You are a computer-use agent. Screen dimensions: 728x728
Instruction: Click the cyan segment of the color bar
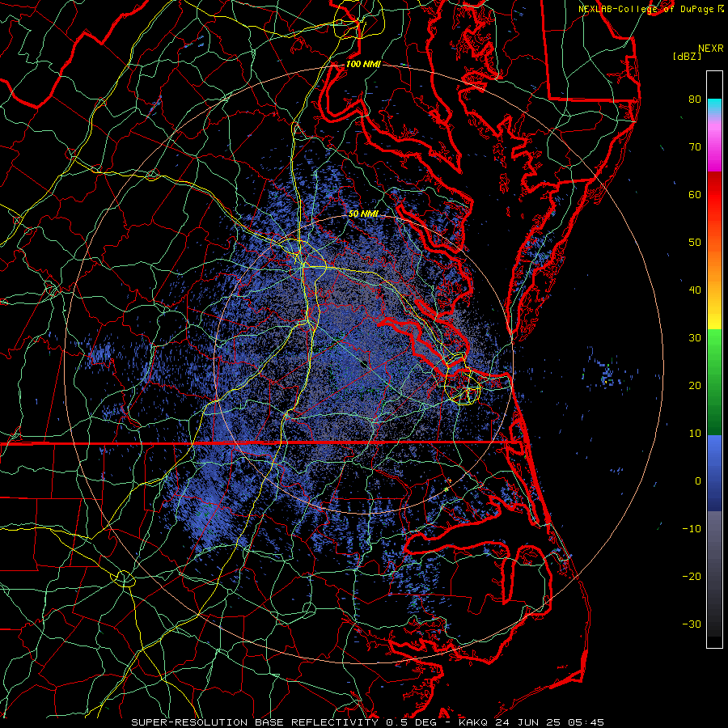pyautogui.click(x=714, y=105)
